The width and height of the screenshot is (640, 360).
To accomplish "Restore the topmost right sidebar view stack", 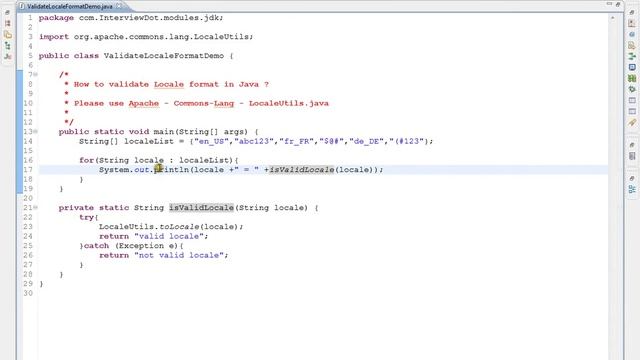I will [632, 13].
